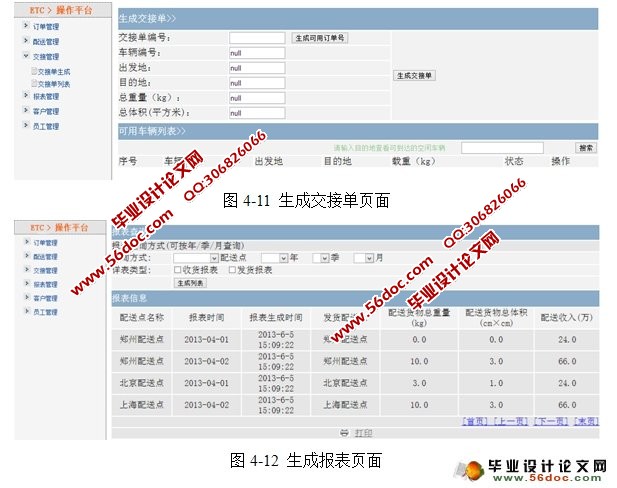Jump to 末页 of the report table

click(586, 422)
